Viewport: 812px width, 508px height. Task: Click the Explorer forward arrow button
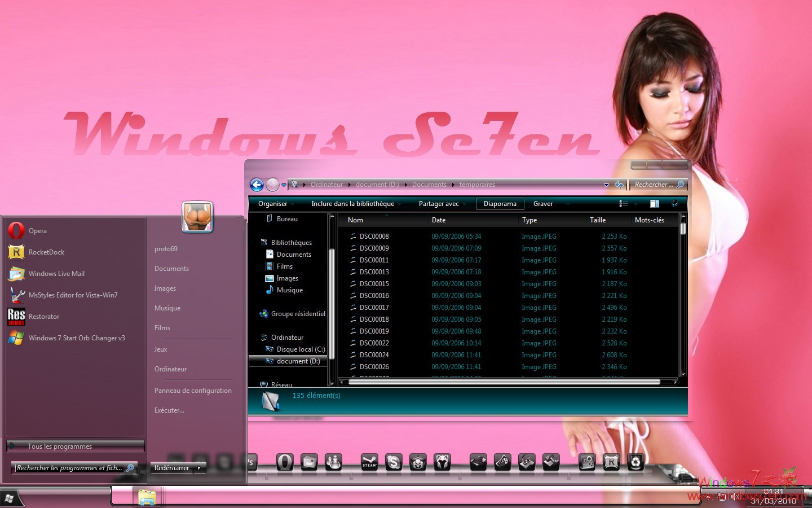(x=272, y=185)
